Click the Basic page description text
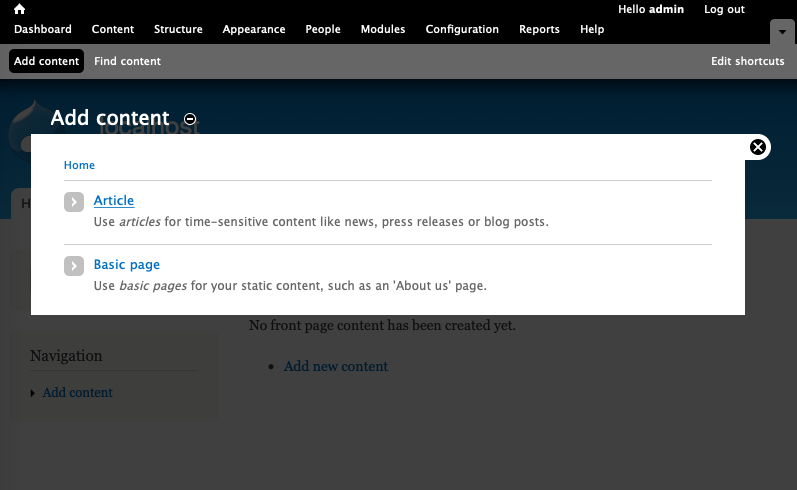 click(x=290, y=286)
